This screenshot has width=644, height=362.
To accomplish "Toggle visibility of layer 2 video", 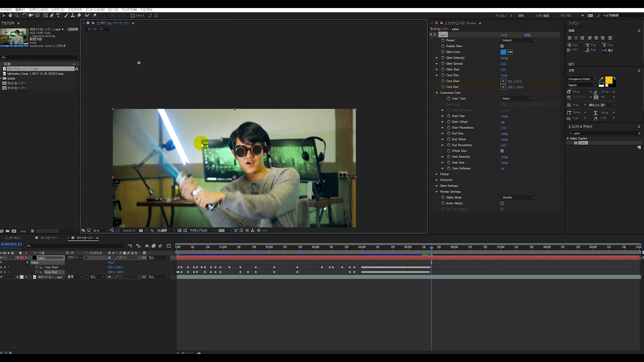I will [x=2, y=277].
